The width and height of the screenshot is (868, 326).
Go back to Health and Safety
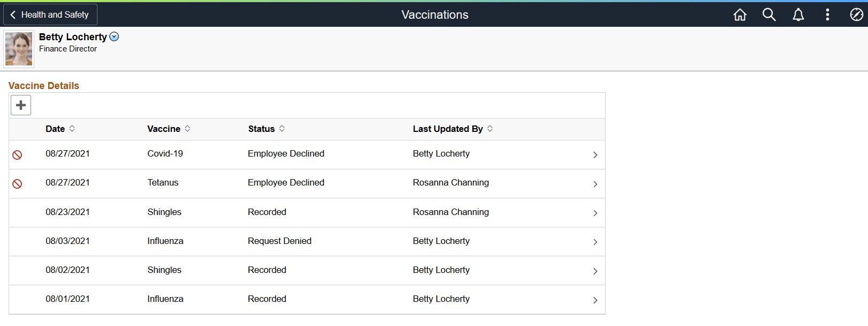(x=50, y=14)
